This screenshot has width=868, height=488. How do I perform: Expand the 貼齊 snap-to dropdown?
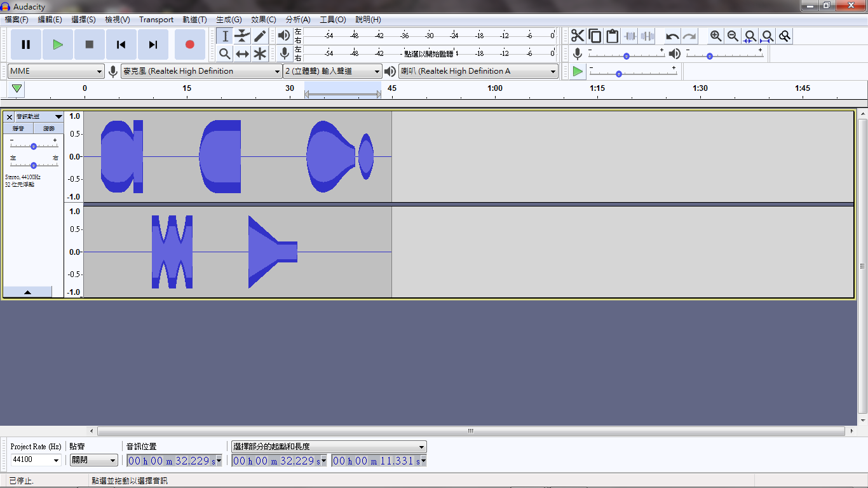[x=93, y=460]
